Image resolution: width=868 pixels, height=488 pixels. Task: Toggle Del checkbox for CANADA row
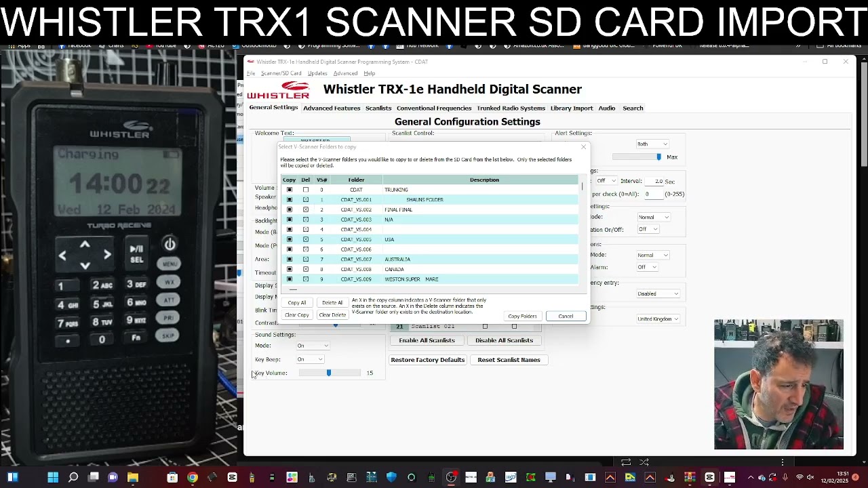point(306,269)
